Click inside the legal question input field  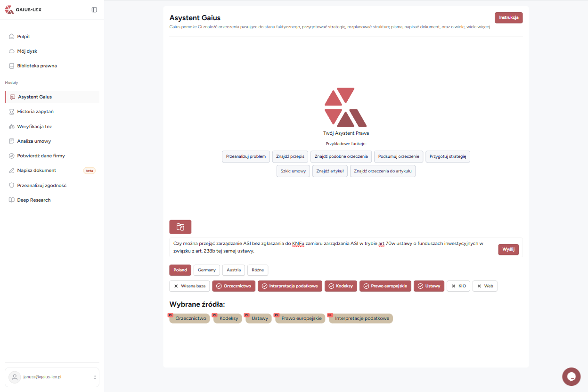pyautogui.click(x=330, y=248)
